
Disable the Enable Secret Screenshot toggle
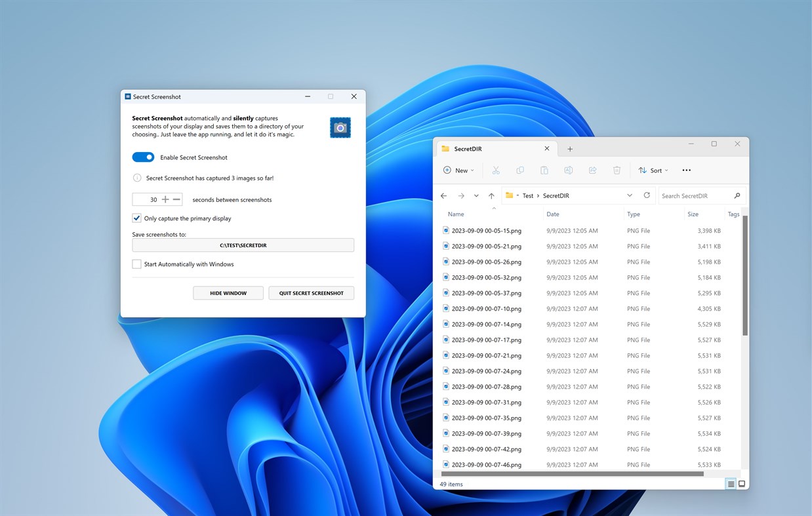pyautogui.click(x=143, y=157)
